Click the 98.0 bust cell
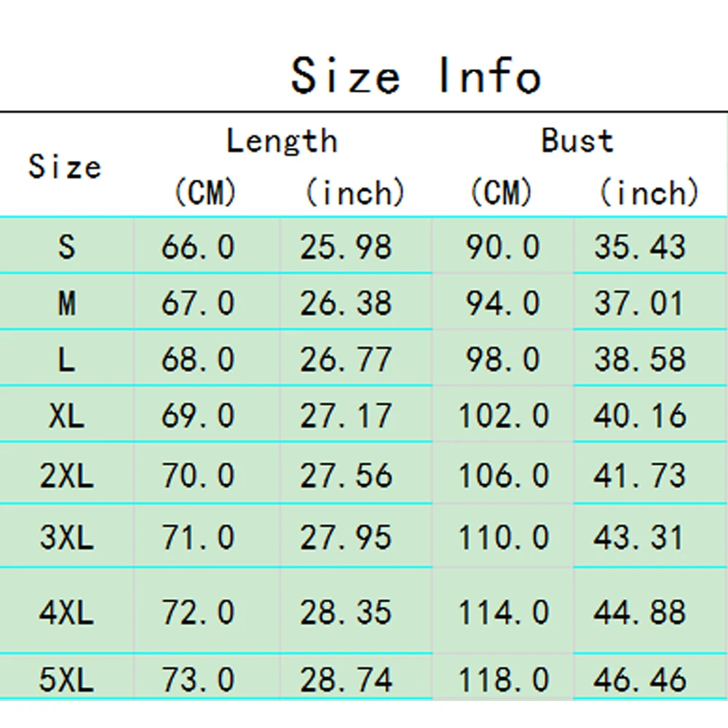Screen dimensions: 728x728 tap(503, 360)
